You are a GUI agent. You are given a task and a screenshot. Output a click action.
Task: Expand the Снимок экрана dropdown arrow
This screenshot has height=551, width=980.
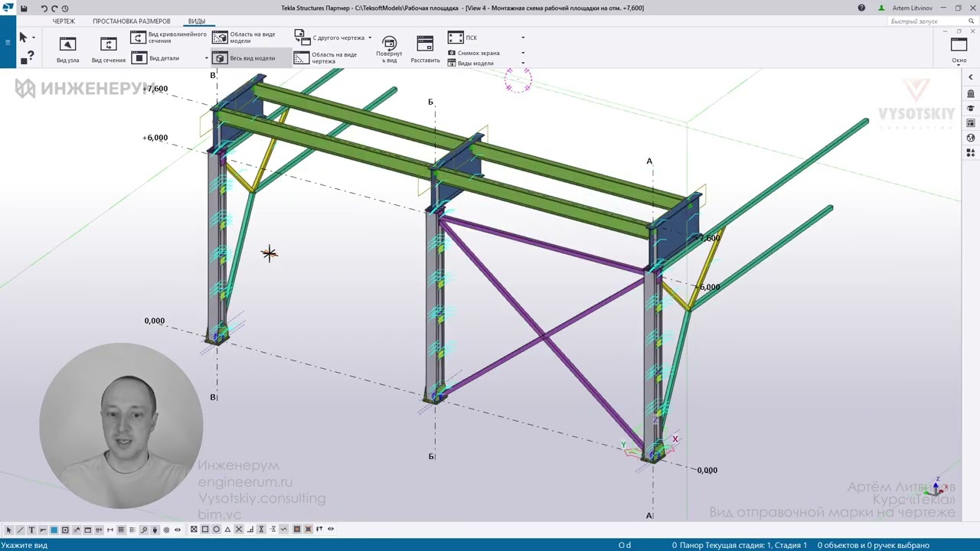523,53
